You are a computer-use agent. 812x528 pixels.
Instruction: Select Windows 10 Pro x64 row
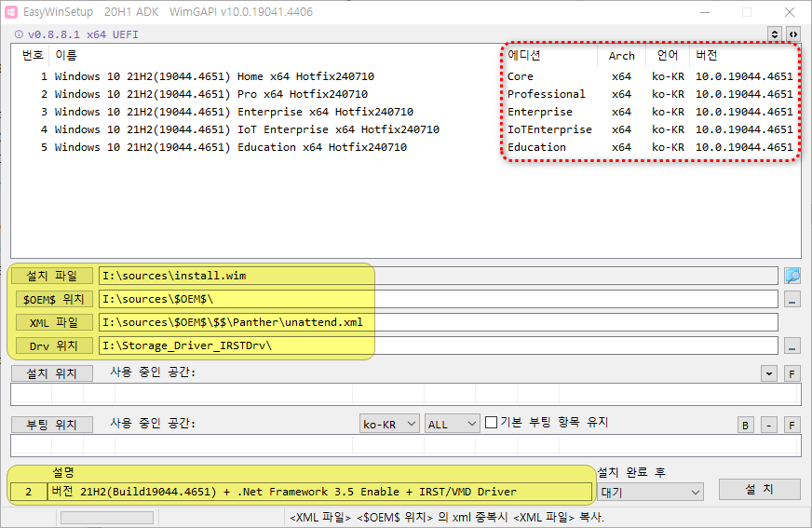click(407, 94)
